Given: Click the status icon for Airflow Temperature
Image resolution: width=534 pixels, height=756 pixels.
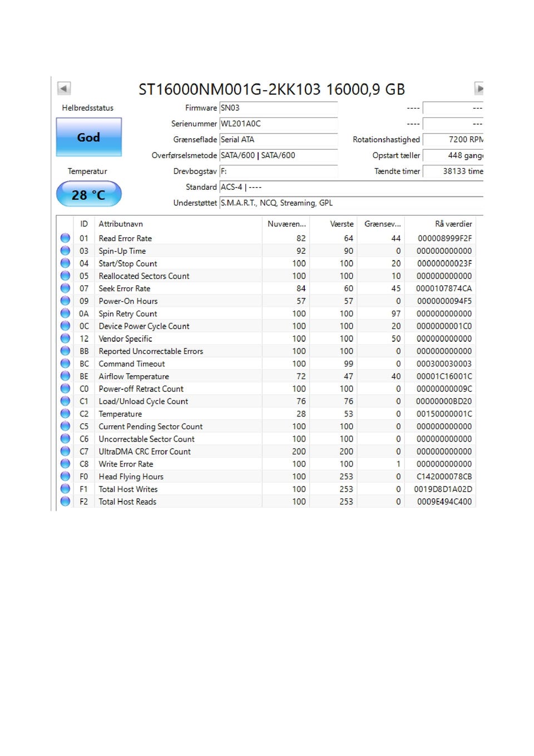Looking at the screenshot, I should pos(65,376).
